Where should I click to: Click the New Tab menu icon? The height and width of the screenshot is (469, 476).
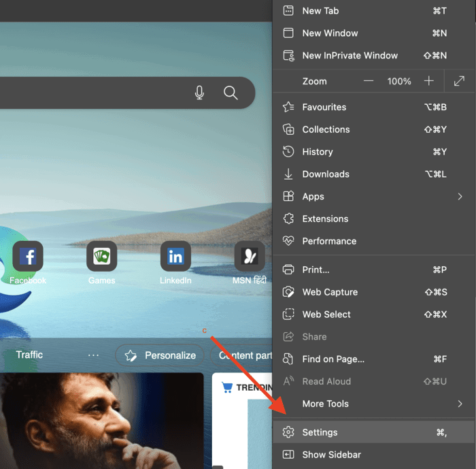[x=288, y=11]
